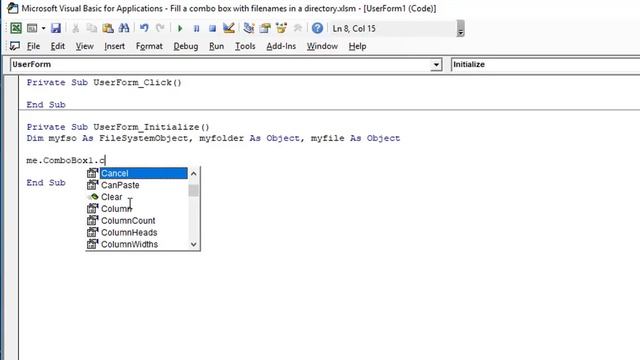Choose Clear from the autocomplete list
Image resolution: width=640 pixels, height=360 pixels.
(x=111, y=197)
